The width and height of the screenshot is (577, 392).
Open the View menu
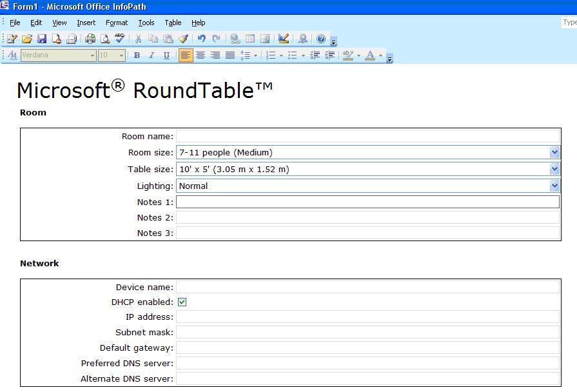point(59,23)
